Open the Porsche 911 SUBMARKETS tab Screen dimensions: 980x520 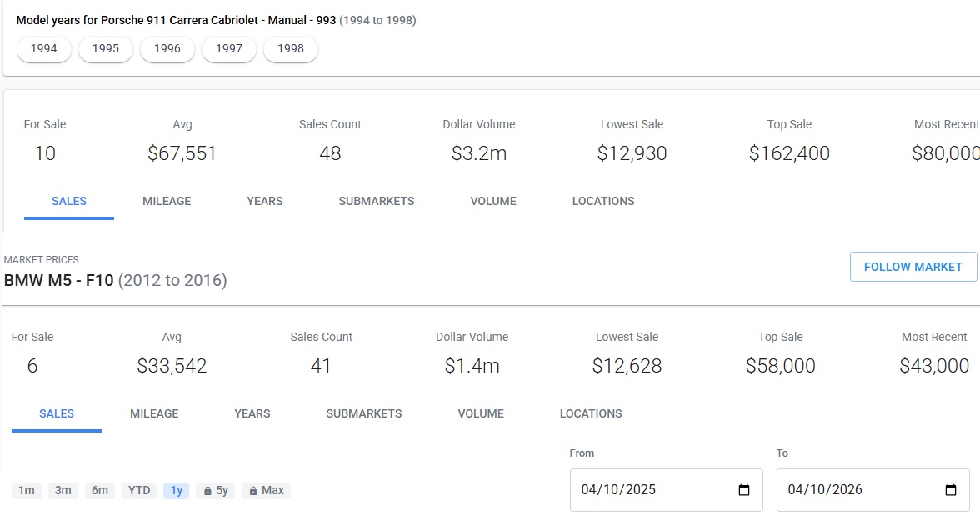[x=377, y=202]
